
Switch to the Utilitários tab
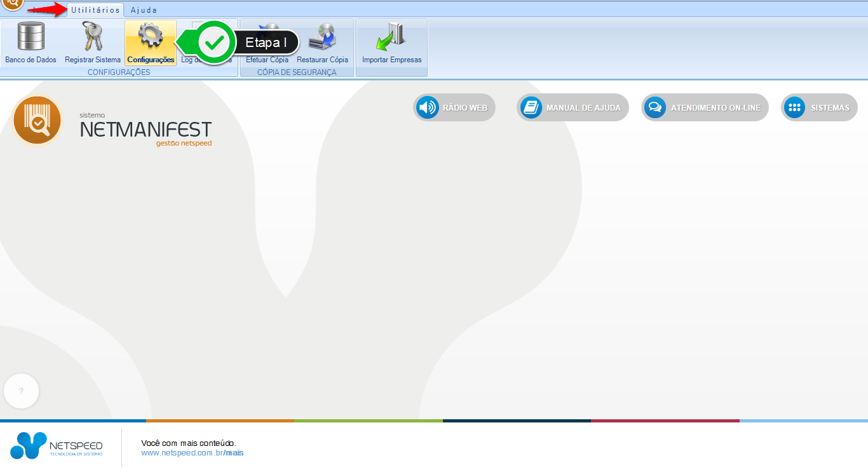click(95, 10)
